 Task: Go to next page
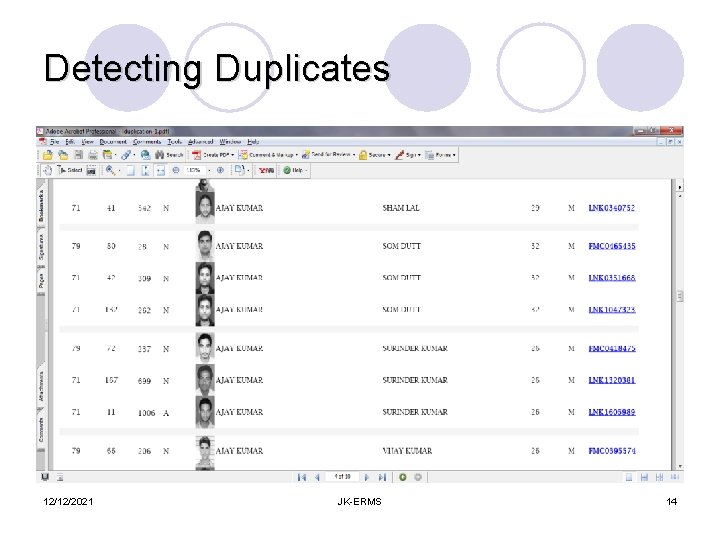[x=366, y=478]
